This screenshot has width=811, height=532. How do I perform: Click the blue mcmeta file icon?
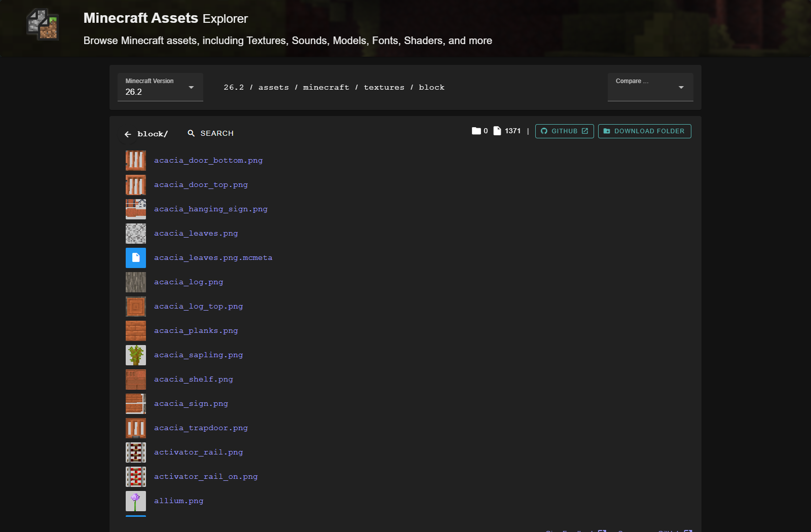(136, 258)
